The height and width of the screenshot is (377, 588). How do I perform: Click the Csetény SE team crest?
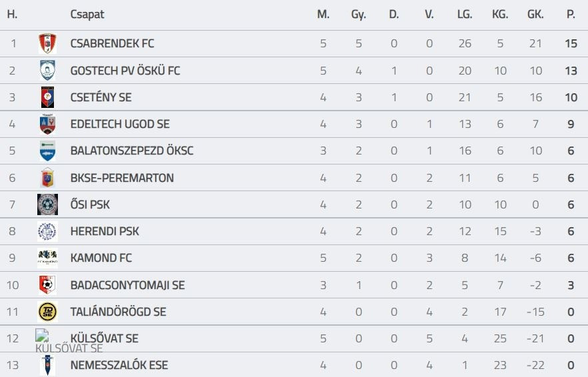(x=47, y=97)
